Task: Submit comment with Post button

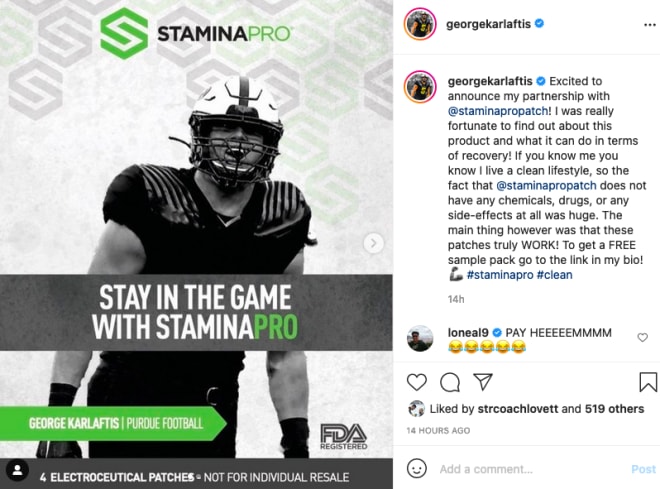Action: 643,469
